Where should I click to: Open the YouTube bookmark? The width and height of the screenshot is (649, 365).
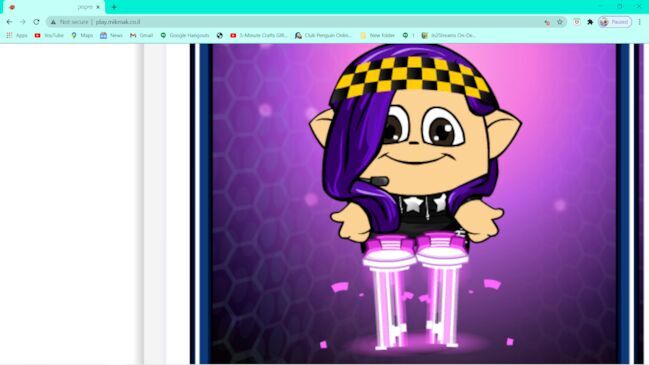point(49,36)
